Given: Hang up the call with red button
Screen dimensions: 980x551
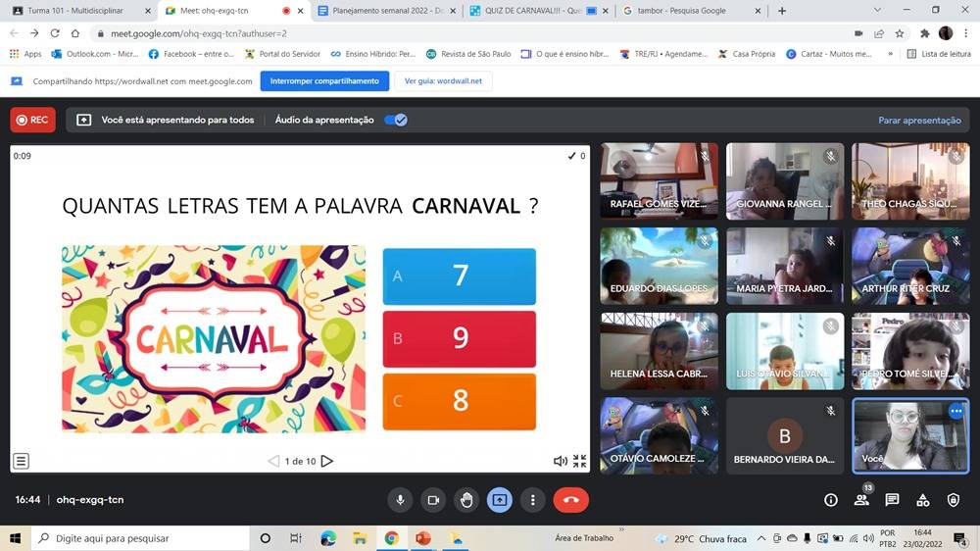Looking at the screenshot, I should tap(570, 500).
